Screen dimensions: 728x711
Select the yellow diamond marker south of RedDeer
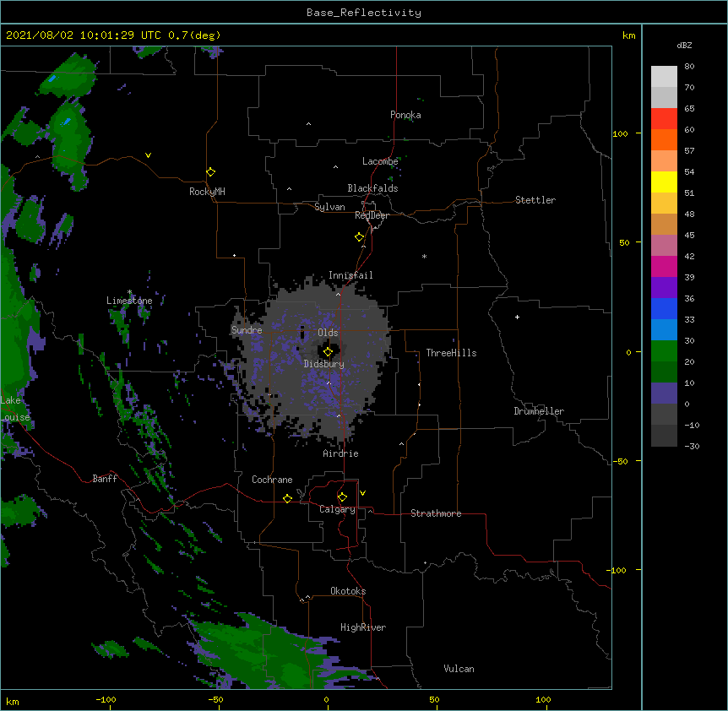point(360,237)
